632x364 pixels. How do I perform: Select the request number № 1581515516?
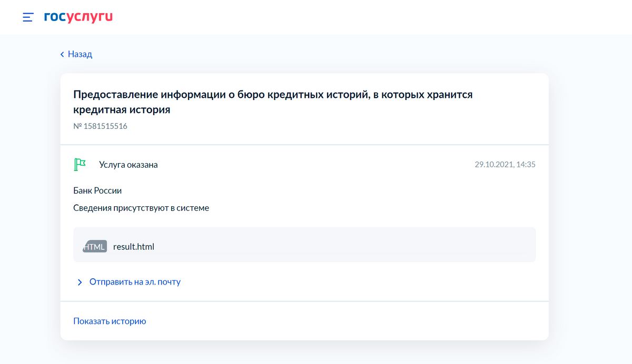point(100,126)
